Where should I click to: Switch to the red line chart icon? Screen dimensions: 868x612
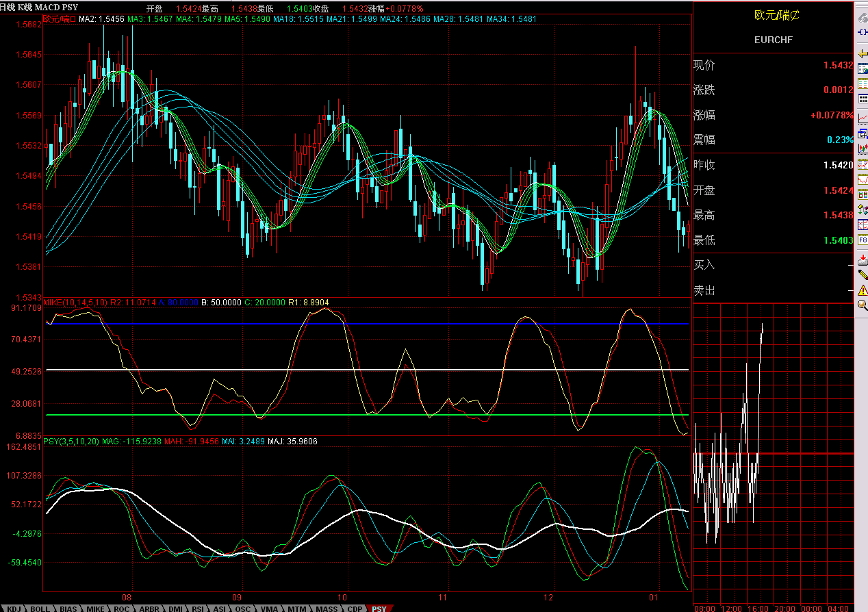pos(863,118)
